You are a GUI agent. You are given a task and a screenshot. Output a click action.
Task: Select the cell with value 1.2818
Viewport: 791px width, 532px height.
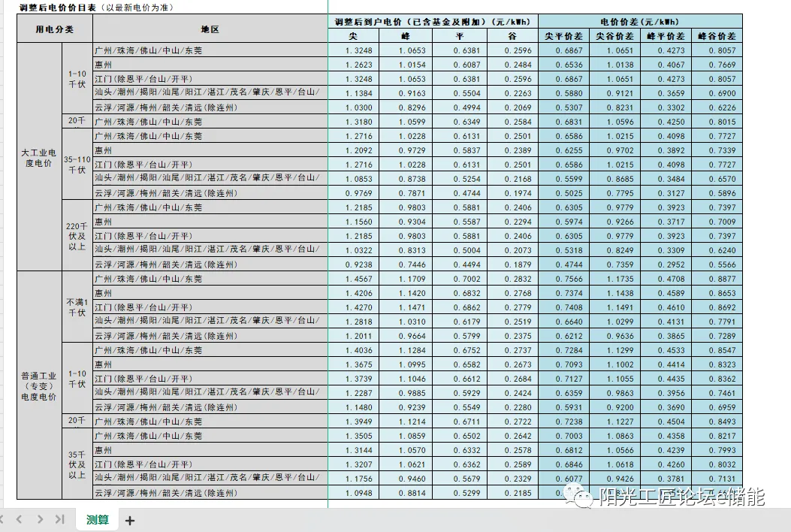tap(353, 322)
